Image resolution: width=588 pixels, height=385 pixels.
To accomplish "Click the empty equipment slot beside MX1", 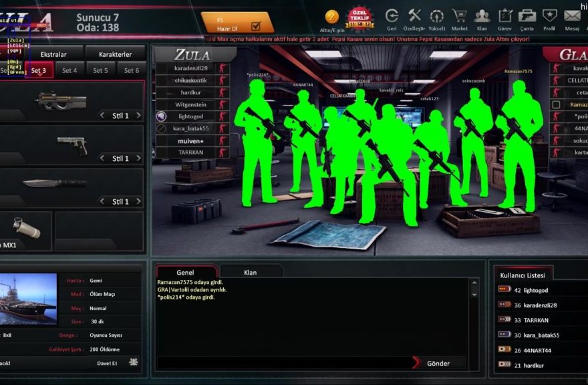I will (99, 231).
